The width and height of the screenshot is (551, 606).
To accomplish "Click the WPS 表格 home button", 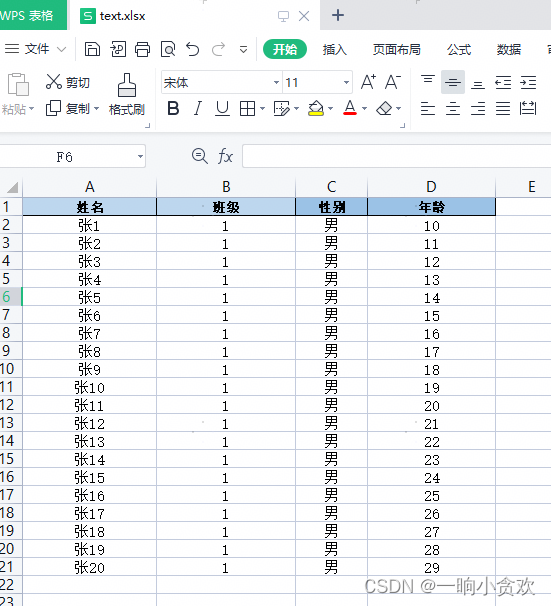I will 33,15.
